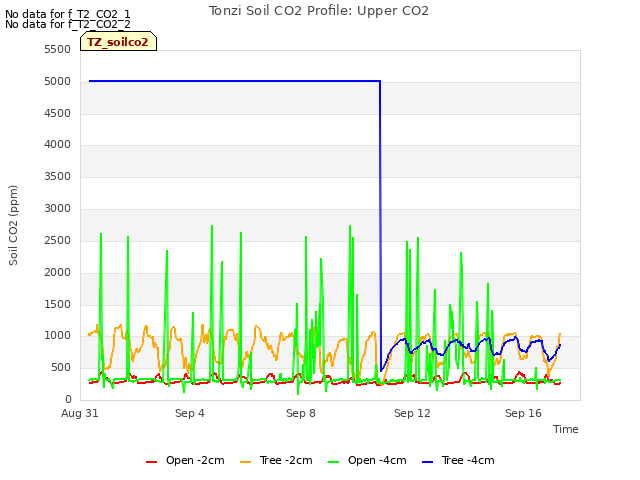
Task: Click the Aug 31 x-axis tick label
Action: (80, 413)
